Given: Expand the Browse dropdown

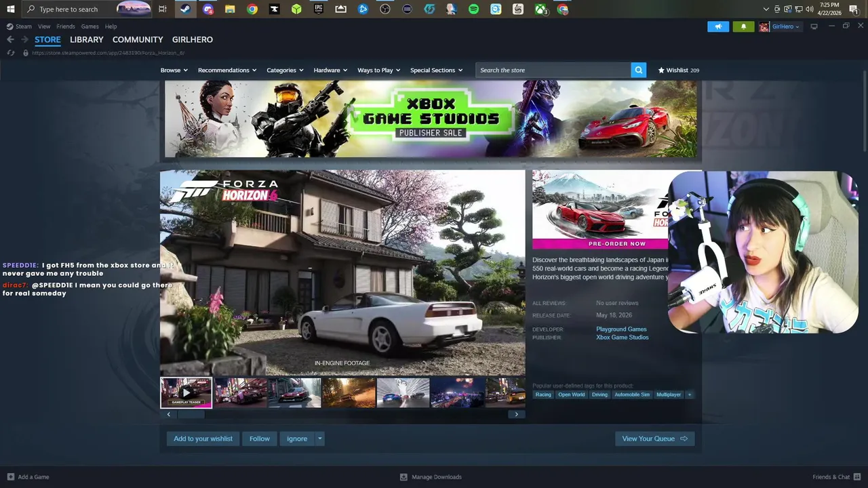Looking at the screenshot, I should (174, 70).
